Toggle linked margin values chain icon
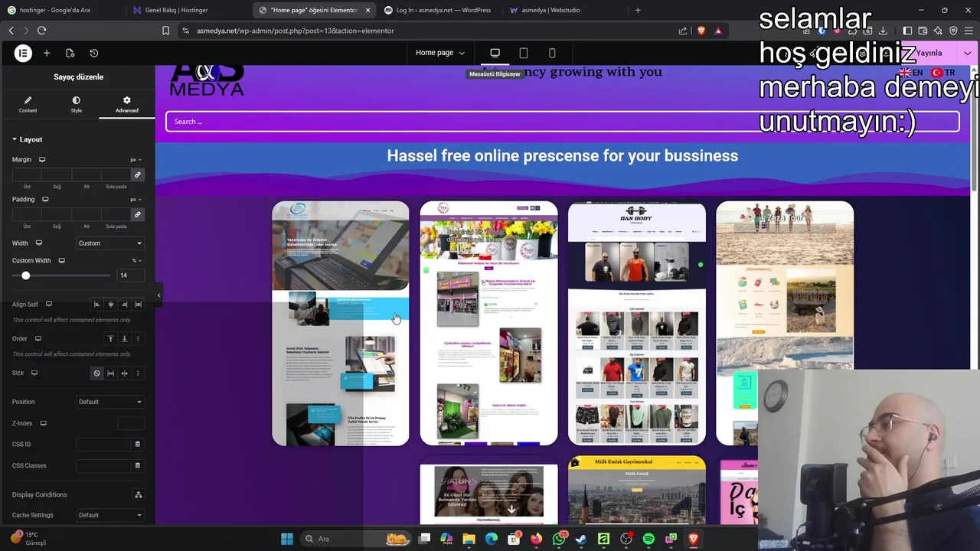 pos(137,175)
